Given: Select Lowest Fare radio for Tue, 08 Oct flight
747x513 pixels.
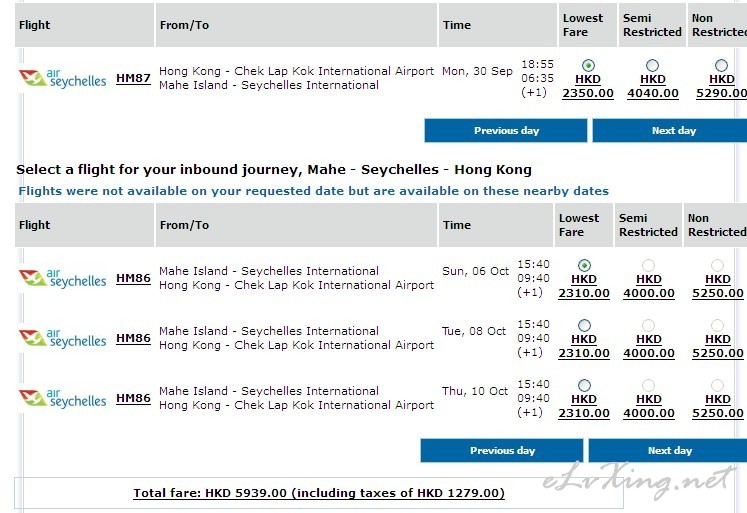Looking at the screenshot, I should click(584, 325).
